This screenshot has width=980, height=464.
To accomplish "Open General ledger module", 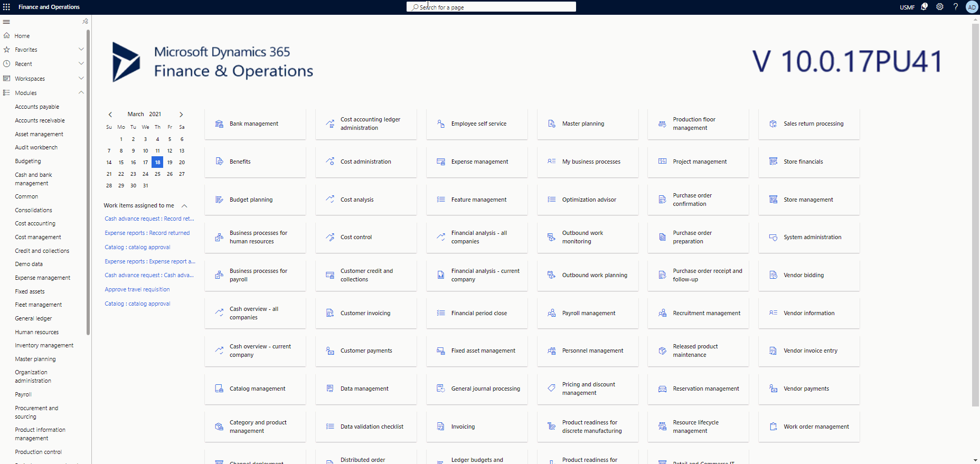I will coord(33,318).
